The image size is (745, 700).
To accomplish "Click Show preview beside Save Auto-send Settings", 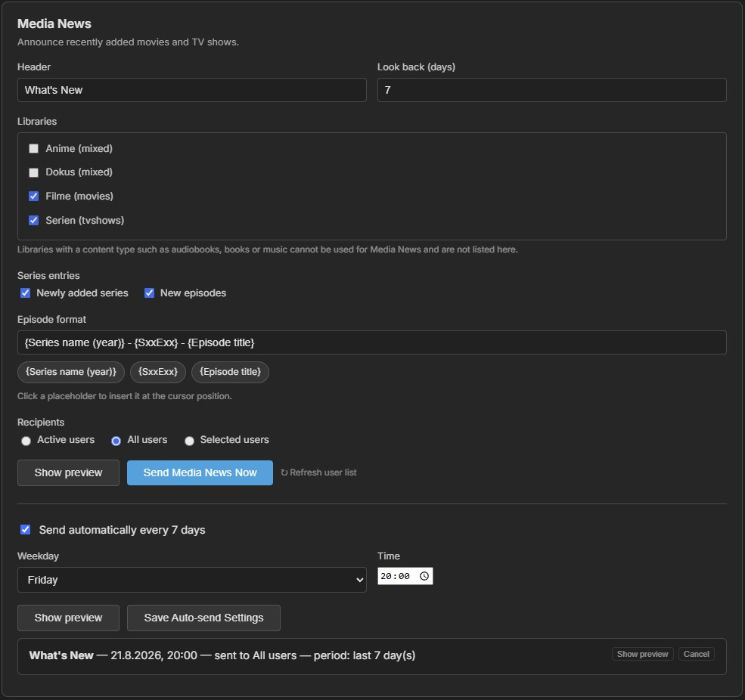I will tap(68, 618).
